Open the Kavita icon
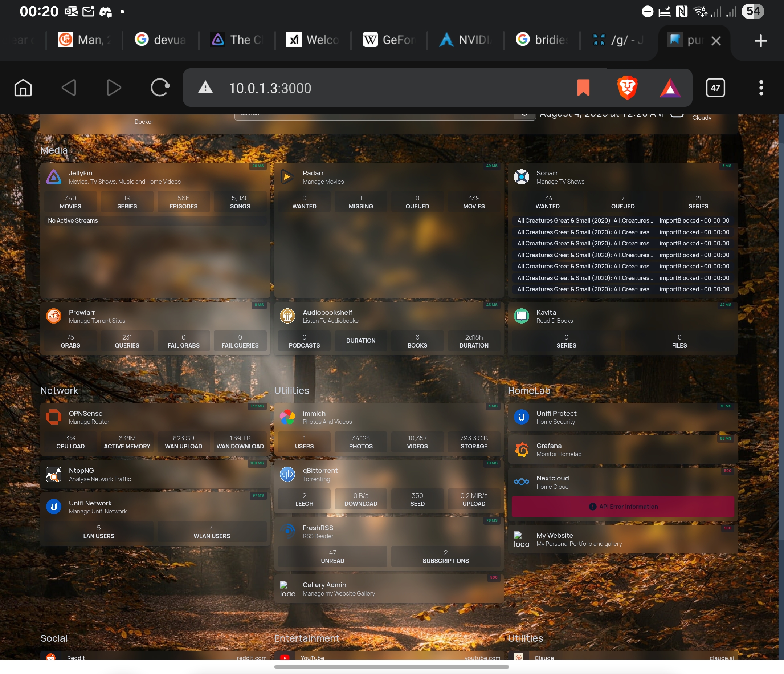Viewport: 784px width, 674px height. [x=522, y=316]
